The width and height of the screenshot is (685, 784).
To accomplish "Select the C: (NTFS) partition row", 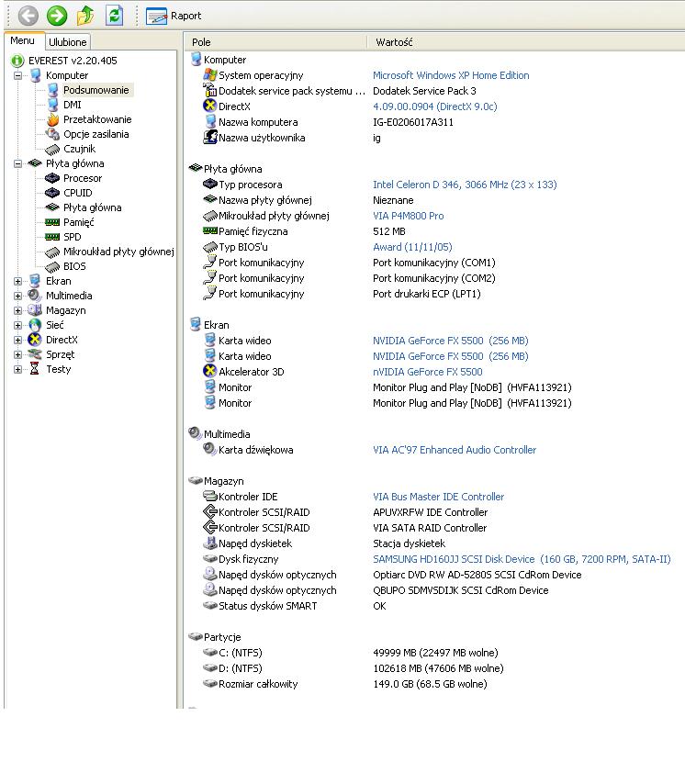I will click(434, 653).
